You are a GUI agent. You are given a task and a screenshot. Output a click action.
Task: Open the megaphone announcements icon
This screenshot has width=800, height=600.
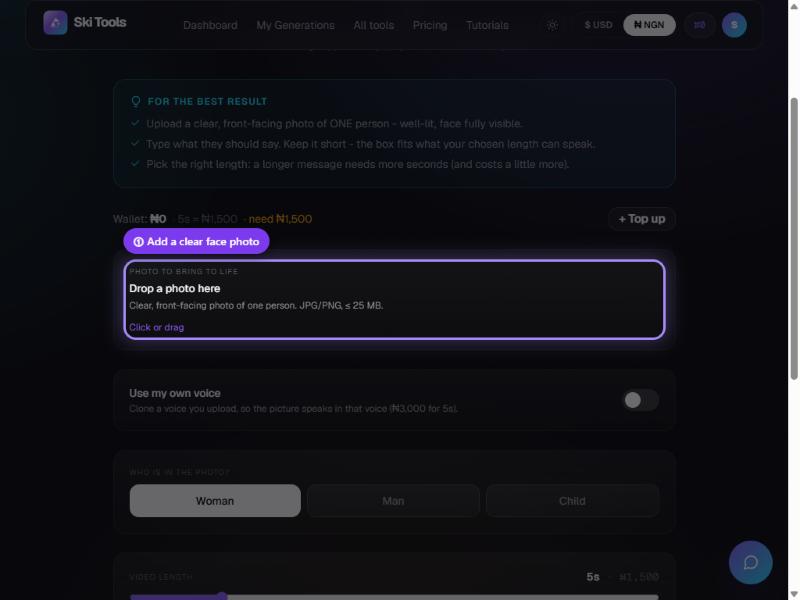[699, 25]
